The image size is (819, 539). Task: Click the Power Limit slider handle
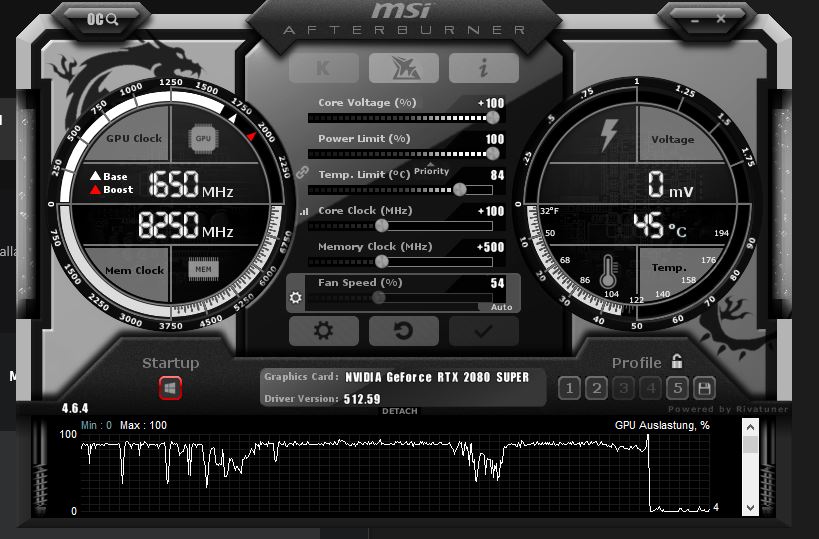click(493, 154)
